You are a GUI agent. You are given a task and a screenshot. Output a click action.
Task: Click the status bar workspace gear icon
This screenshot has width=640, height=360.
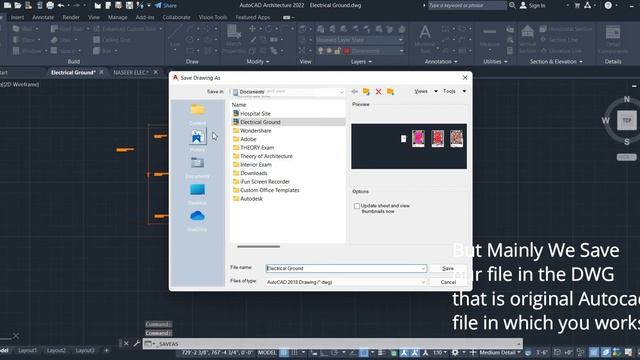455,352
